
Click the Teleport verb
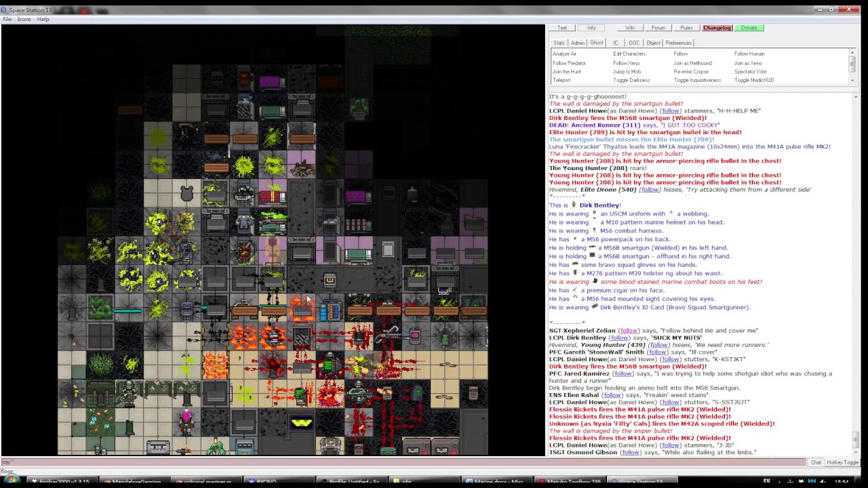tap(561, 80)
